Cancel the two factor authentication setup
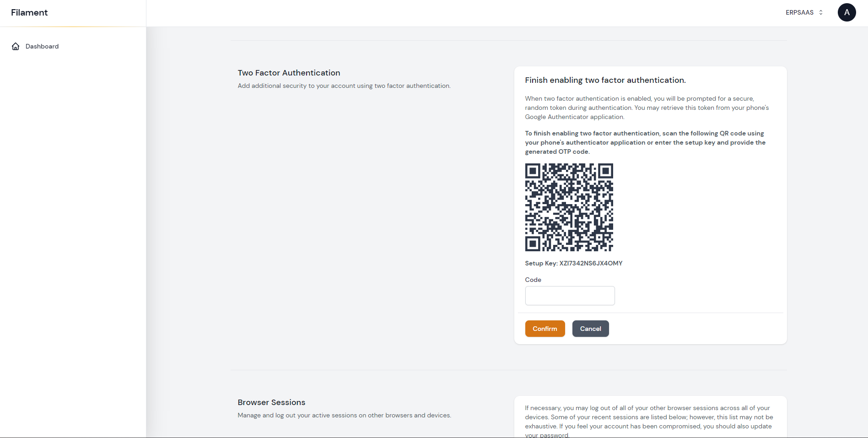The width and height of the screenshot is (868, 438). [x=590, y=329]
